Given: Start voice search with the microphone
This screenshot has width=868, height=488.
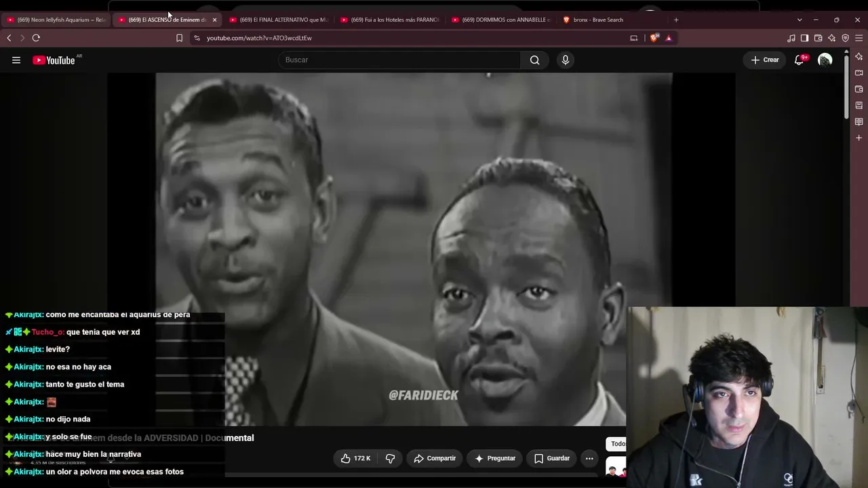Looking at the screenshot, I should click(566, 60).
